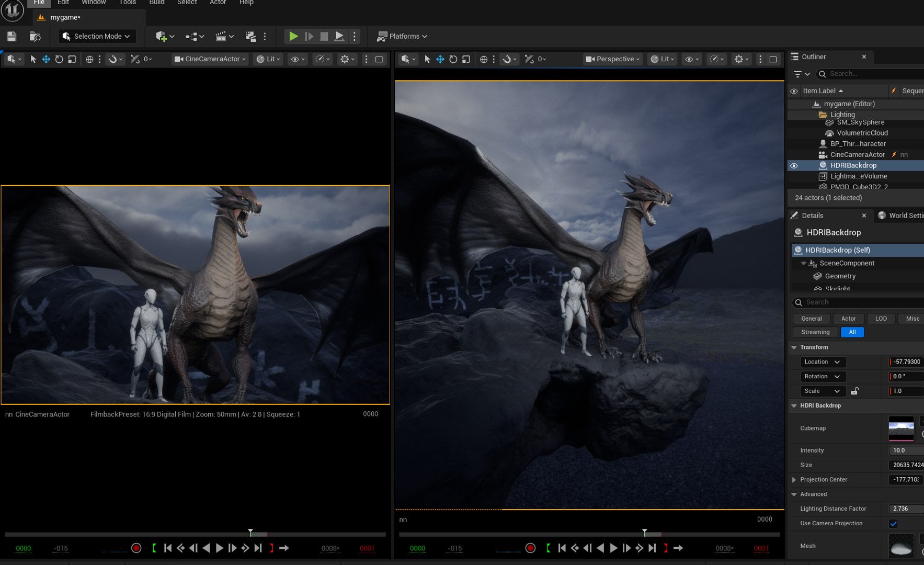The width and height of the screenshot is (924, 565).
Task: Click the right viewport timeline scrubber
Action: (645, 533)
